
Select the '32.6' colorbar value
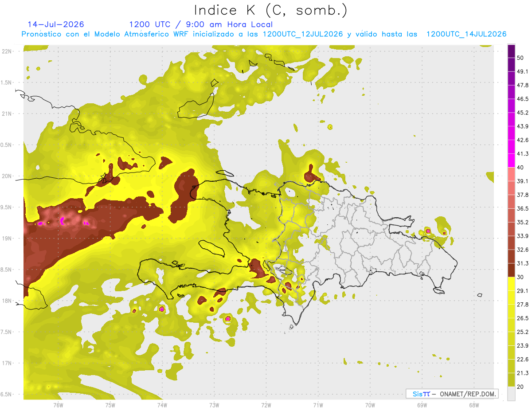523,250
